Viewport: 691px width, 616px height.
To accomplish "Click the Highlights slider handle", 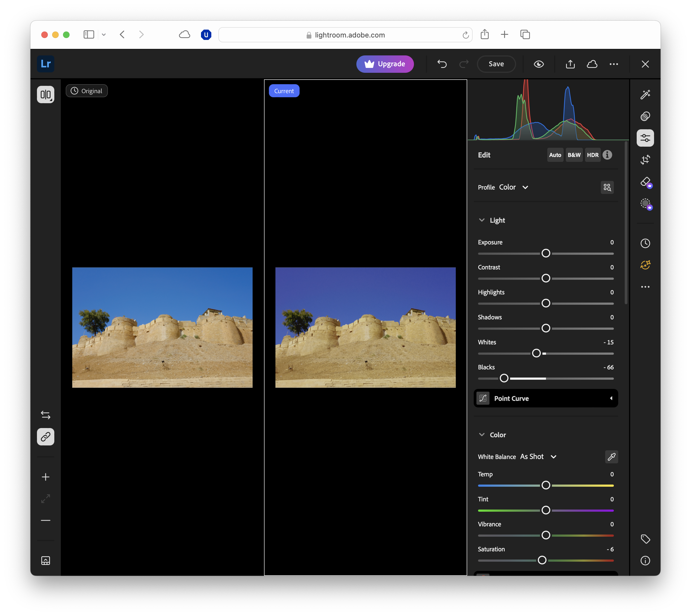I will (x=545, y=304).
